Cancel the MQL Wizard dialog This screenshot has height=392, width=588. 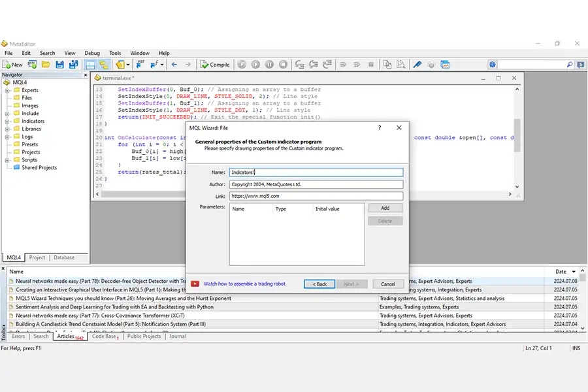click(x=388, y=284)
